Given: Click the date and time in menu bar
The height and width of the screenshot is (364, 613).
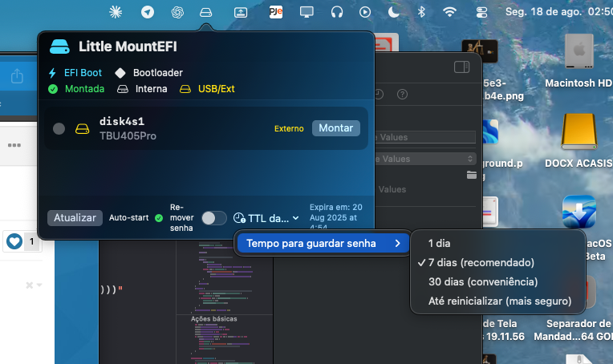Looking at the screenshot, I should click(x=559, y=12).
